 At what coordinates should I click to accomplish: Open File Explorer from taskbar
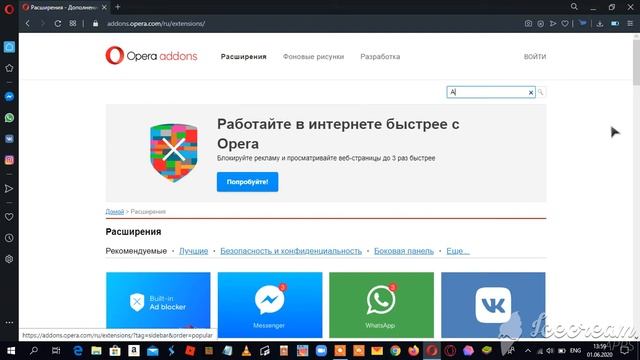click(x=96, y=351)
